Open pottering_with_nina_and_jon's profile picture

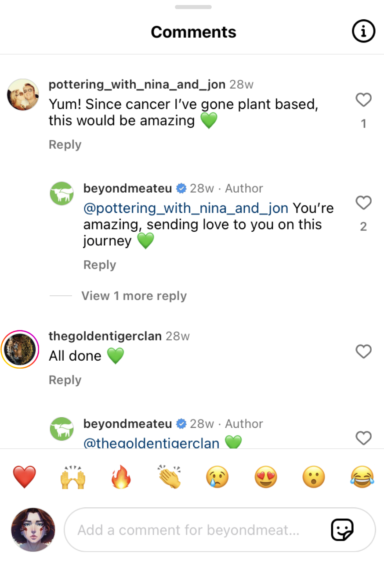[23, 95]
